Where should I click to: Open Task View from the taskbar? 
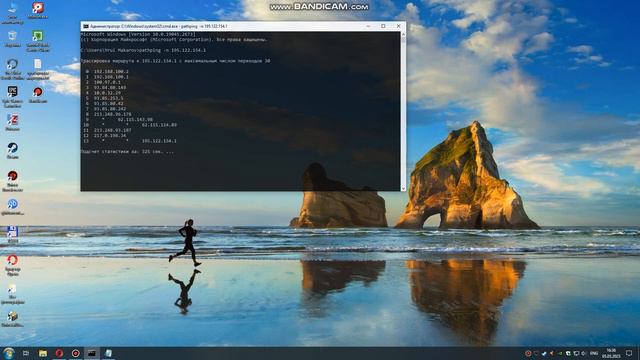click(26, 353)
